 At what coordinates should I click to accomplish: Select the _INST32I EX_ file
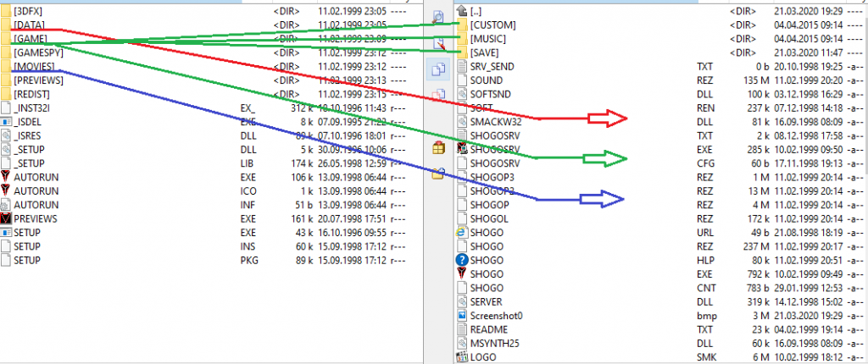point(205,108)
